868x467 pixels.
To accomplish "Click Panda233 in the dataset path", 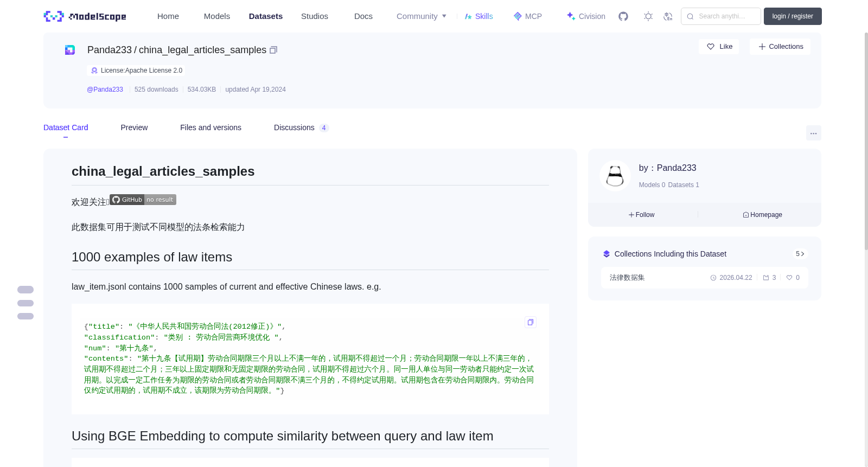I will click(x=110, y=50).
